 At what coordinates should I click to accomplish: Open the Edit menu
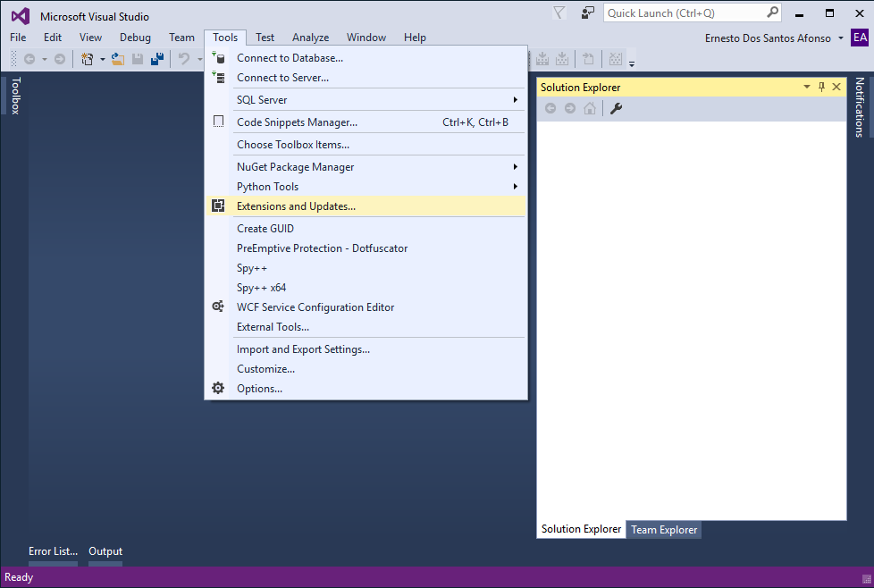coord(53,38)
